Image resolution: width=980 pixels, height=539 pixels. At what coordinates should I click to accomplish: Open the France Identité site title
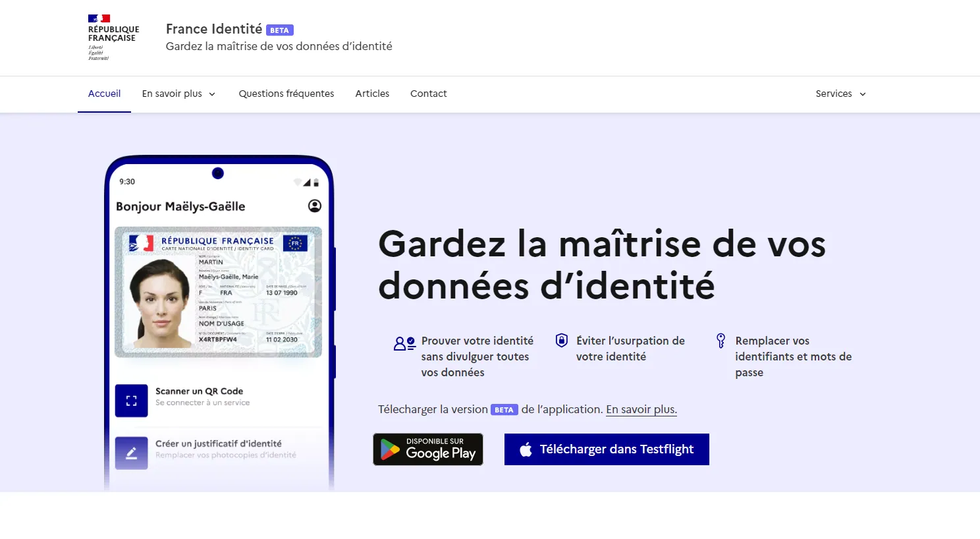[214, 29]
